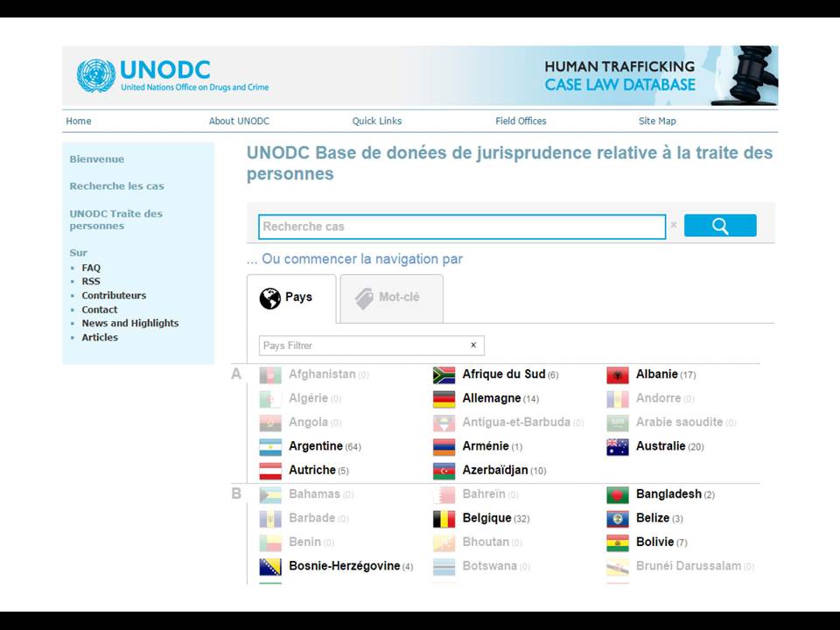Select Bosnie-Herzégovine country name link
Screen dimensions: 840x630
(345, 566)
